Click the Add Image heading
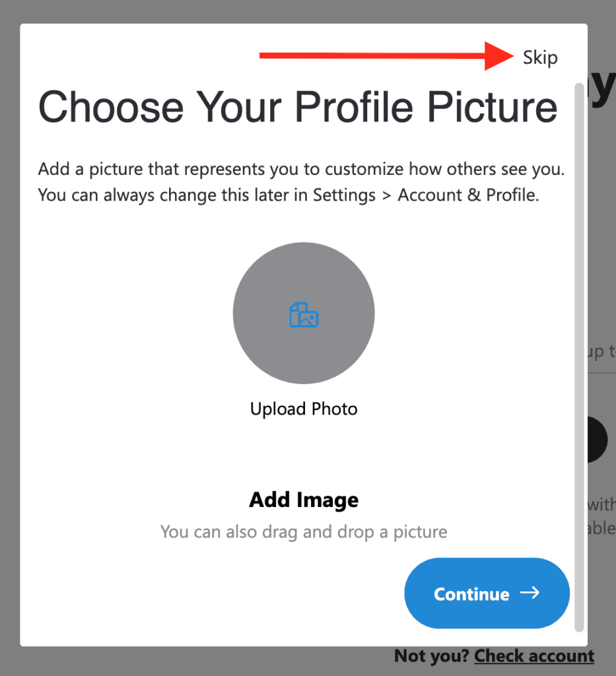Image resolution: width=616 pixels, height=676 pixels. coord(304,500)
